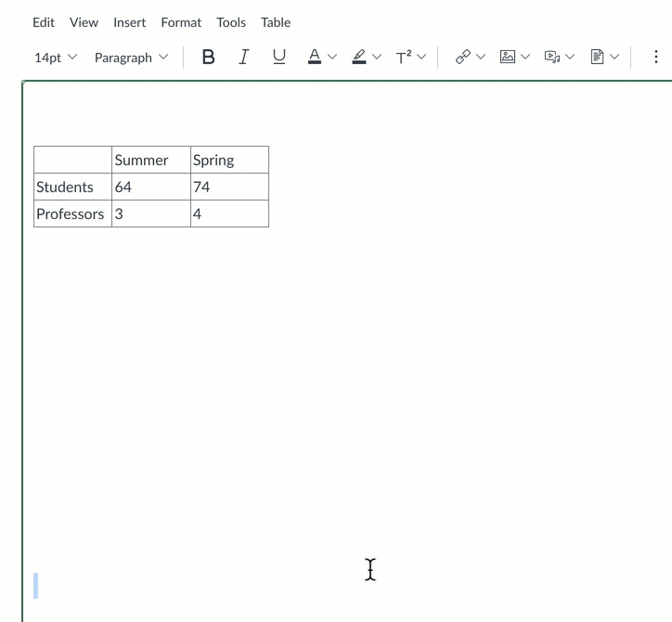Apply background highlight color icon
The height and width of the screenshot is (622, 672).
[x=359, y=57]
